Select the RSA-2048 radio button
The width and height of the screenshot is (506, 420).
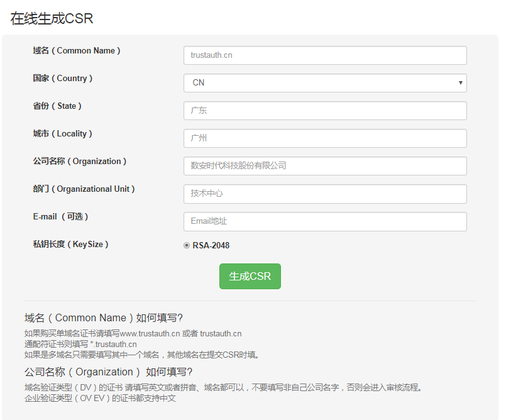[187, 245]
